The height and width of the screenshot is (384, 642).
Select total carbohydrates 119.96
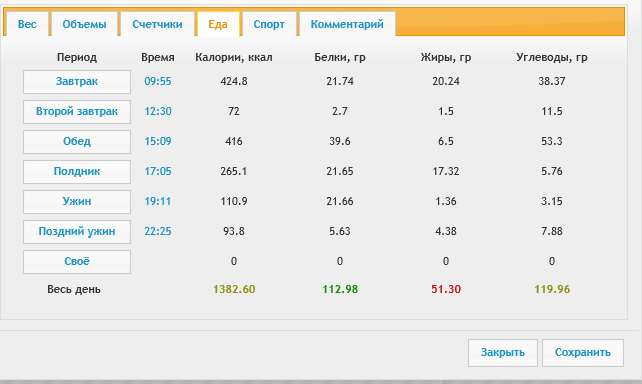point(552,289)
